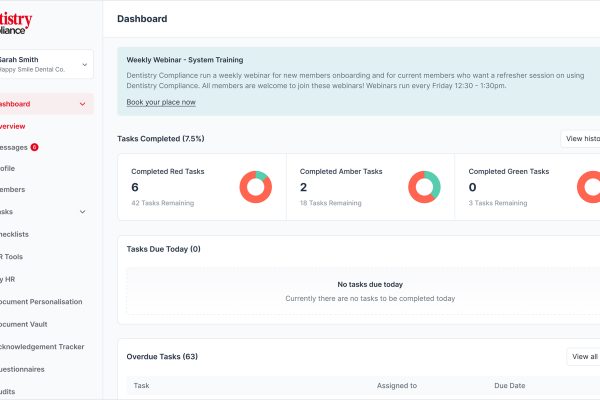The image size is (600, 400).
Task: Click the '18 Tasks Remaining' text
Action: click(x=331, y=203)
